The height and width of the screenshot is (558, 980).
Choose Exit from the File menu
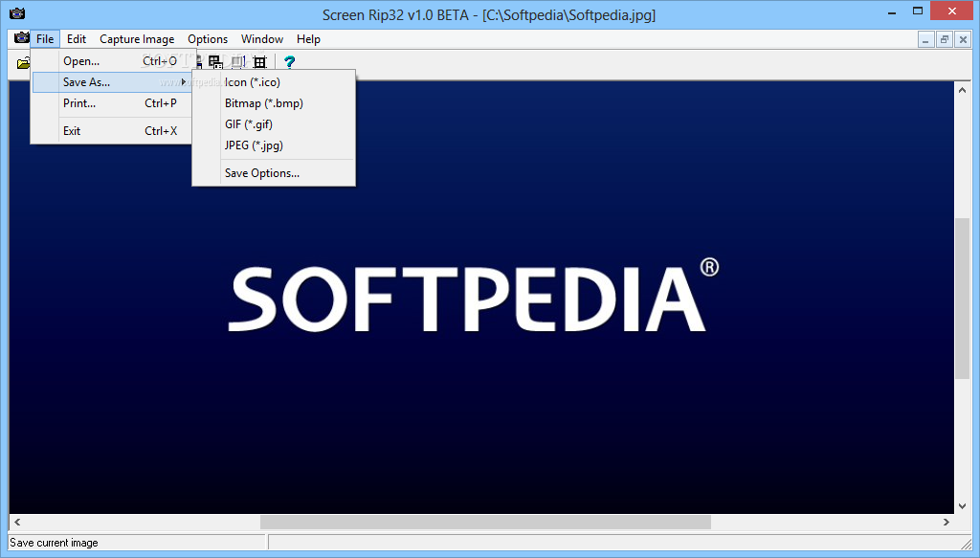point(113,130)
